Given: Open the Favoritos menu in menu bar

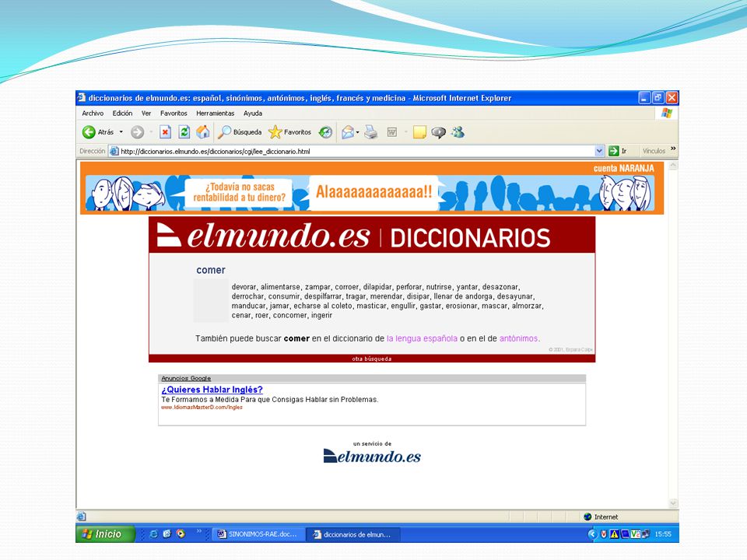Looking at the screenshot, I should click(x=174, y=114).
